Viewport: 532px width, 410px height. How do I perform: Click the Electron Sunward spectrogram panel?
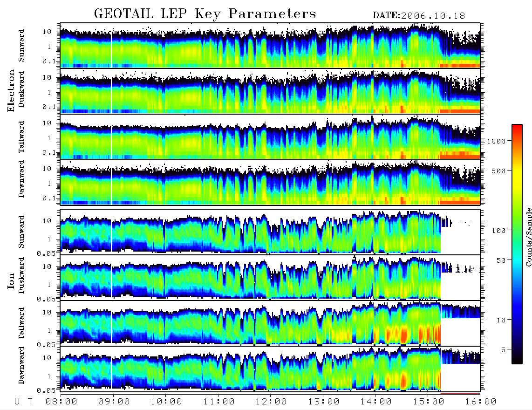tap(270, 46)
